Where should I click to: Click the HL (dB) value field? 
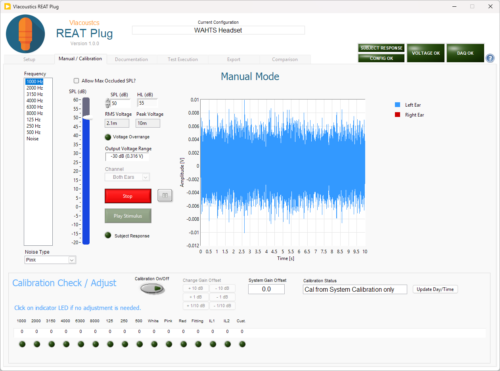147,103
